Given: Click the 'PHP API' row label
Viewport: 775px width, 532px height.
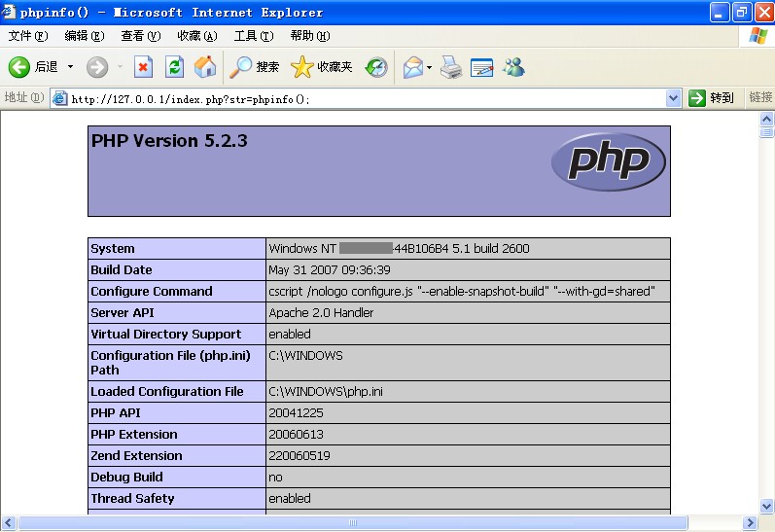Looking at the screenshot, I should pyautogui.click(x=116, y=412).
